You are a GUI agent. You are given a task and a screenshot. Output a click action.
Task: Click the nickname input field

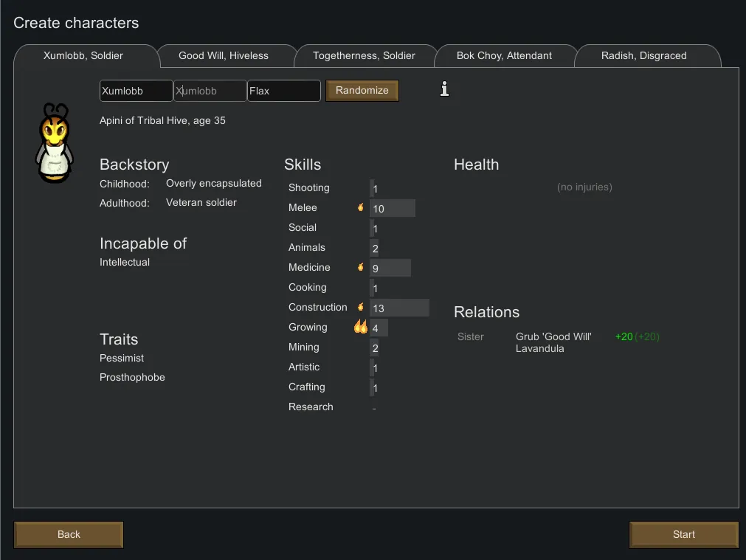tap(210, 91)
